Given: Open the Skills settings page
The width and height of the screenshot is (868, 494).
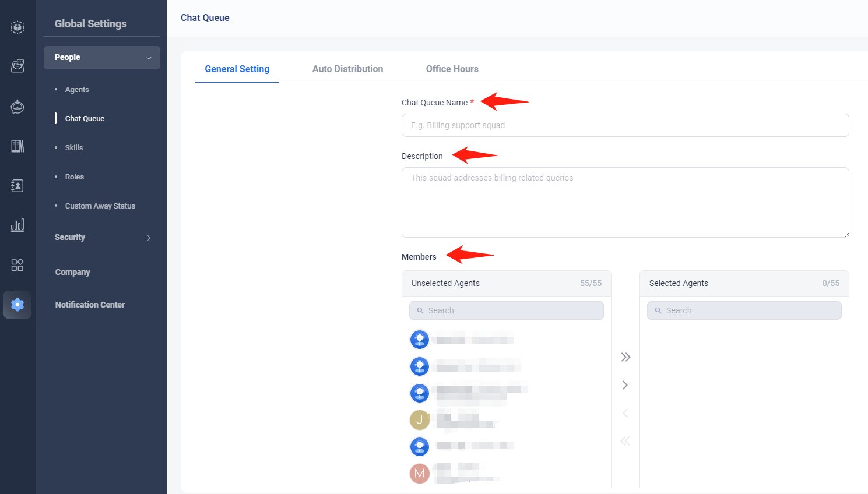Looking at the screenshot, I should tap(74, 148).
